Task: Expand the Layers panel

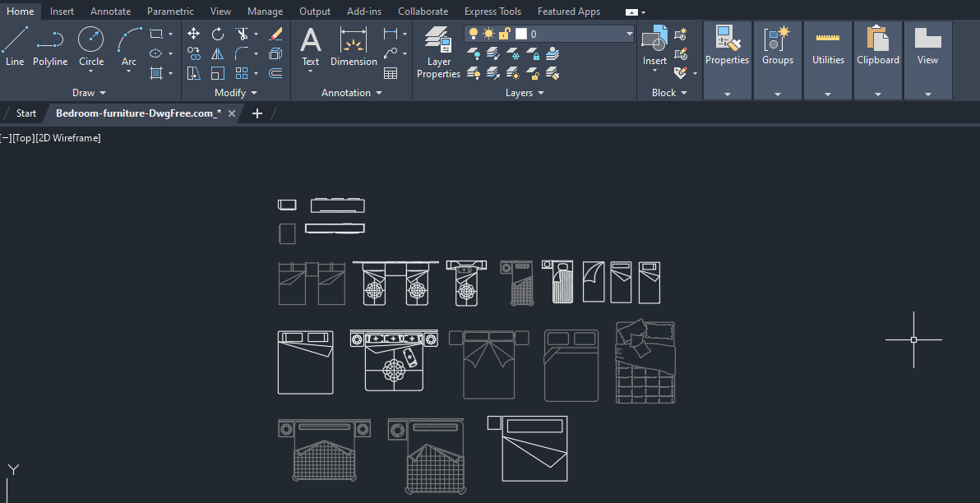Action: (x=525, y=93)
